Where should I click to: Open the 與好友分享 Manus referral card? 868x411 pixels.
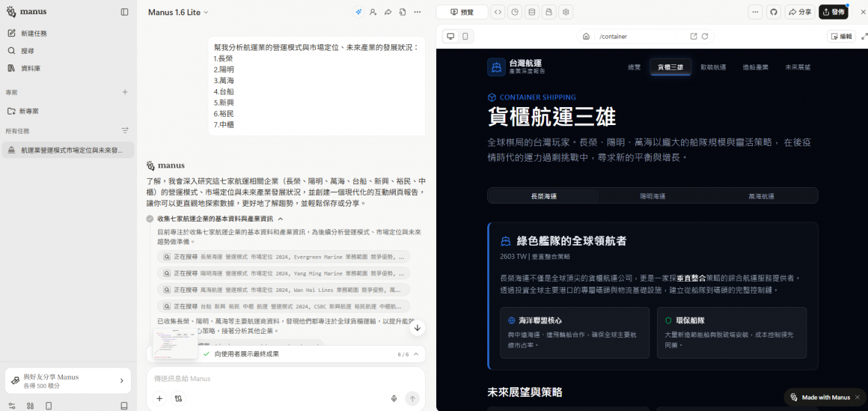(68, 380)
